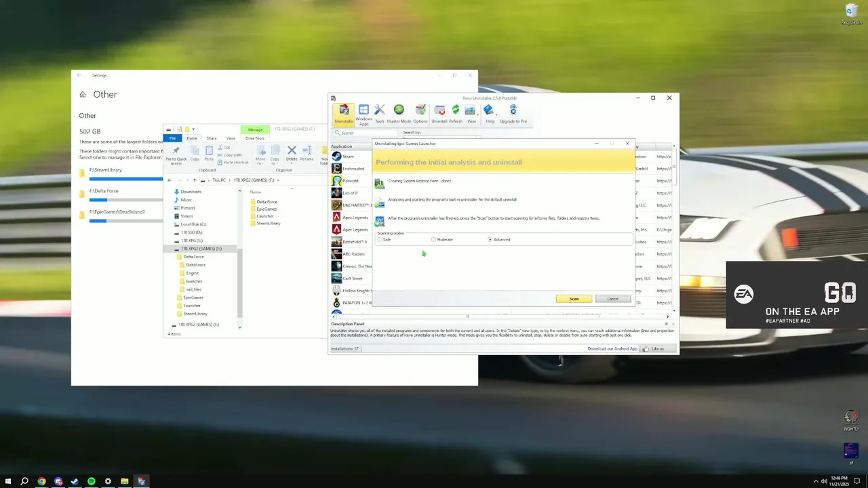The height and width of the screenshot is (488, 868).
Task: Click the Uninstall toolbar icon
Action: pos(439,114)
